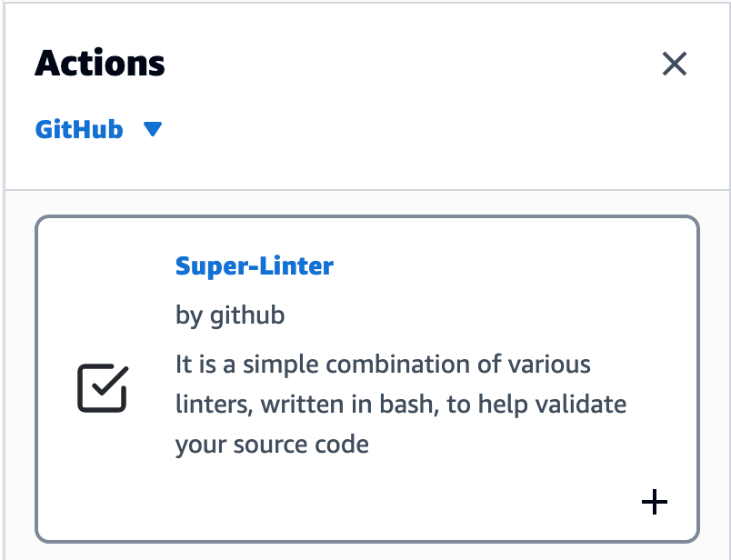Click the X icon to close Actions panel
Image resolution: width=731 pixels, height=560 pixels.
point(675,65)
